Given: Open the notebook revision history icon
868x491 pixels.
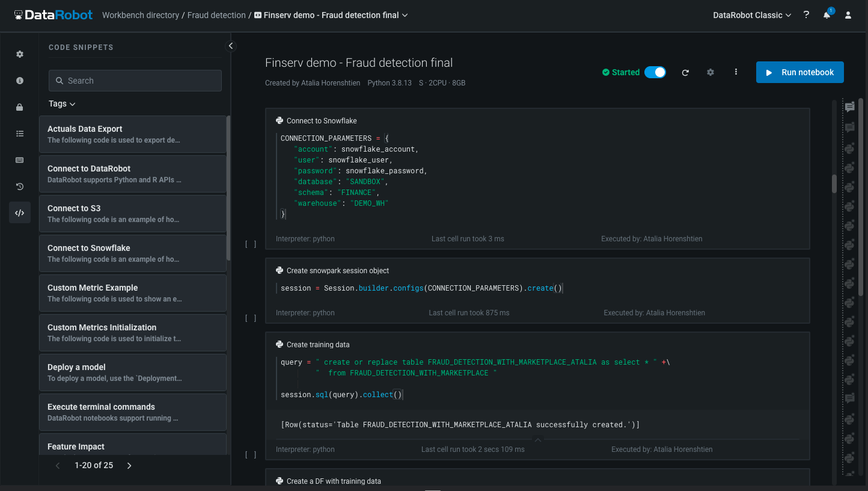Looking at the screenshot, I should click(20, 187).
